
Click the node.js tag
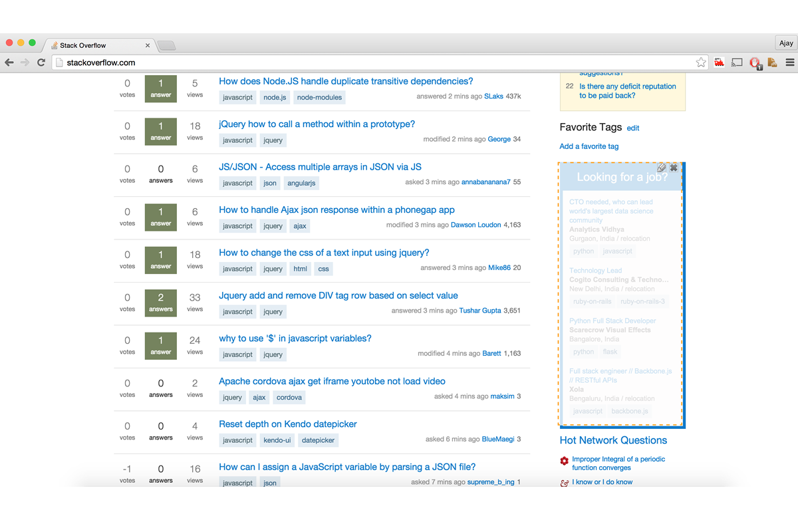pos(275,97)
